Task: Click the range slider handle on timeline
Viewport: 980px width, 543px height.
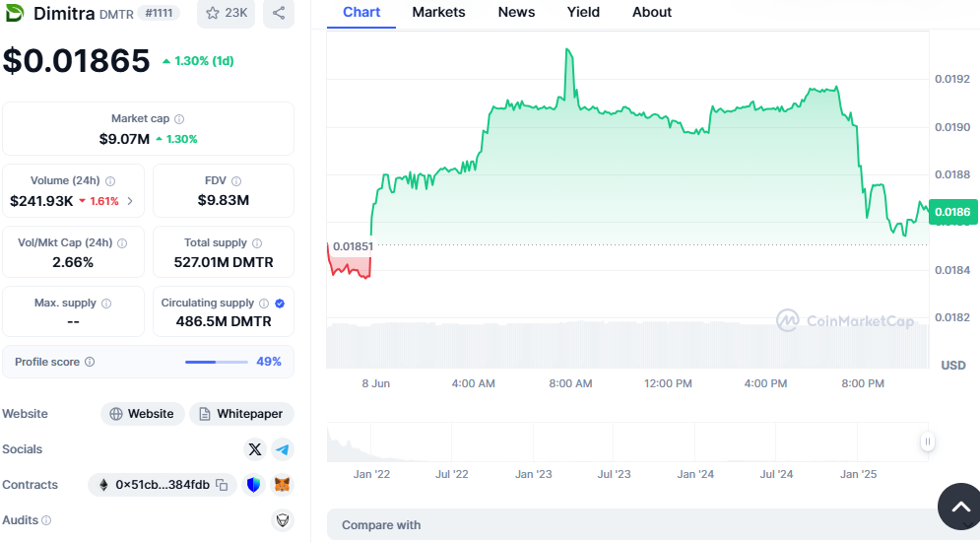Action: tap(928, 441)
